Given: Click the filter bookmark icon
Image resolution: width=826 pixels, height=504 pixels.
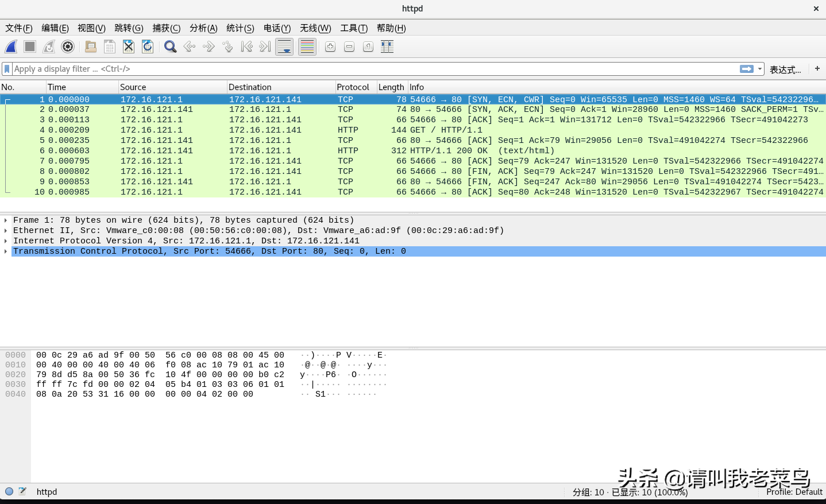Looking at the screenshot, I should point(7,69).
